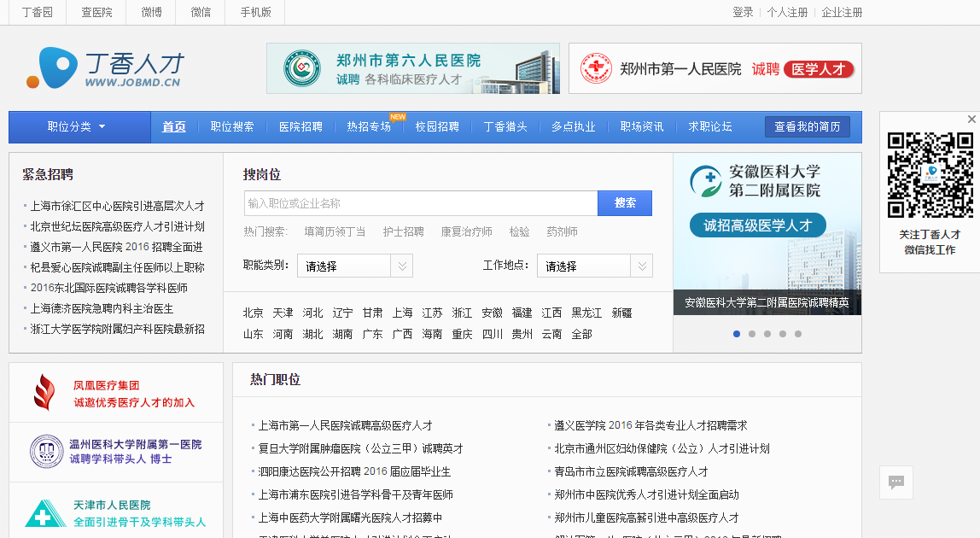Filter jobs by region 四川
This screenshot has height=538, width=980.
[492, 334]
